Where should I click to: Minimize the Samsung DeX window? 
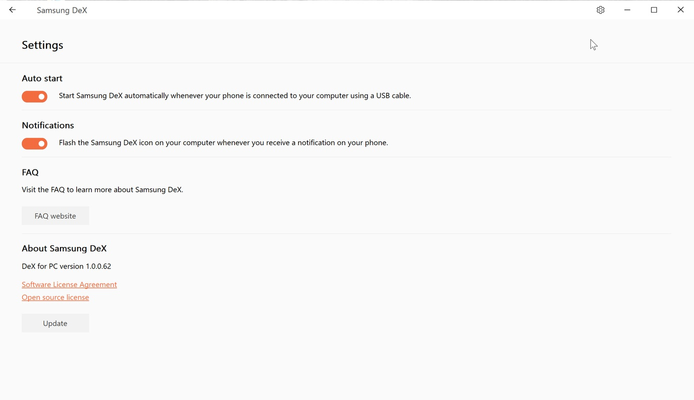pos(627,10)
